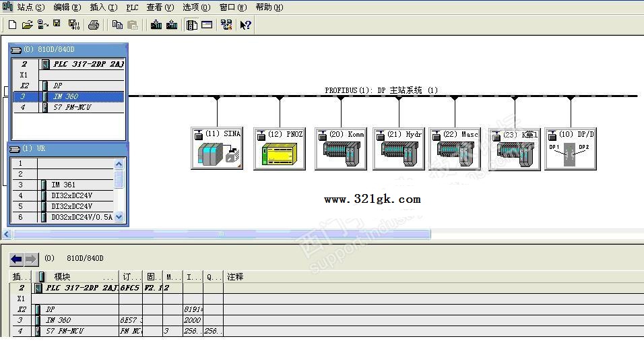644x341 pixels.
Task: Click the UR rack vertical scrollbar thumb
Action: coord(119,179)
